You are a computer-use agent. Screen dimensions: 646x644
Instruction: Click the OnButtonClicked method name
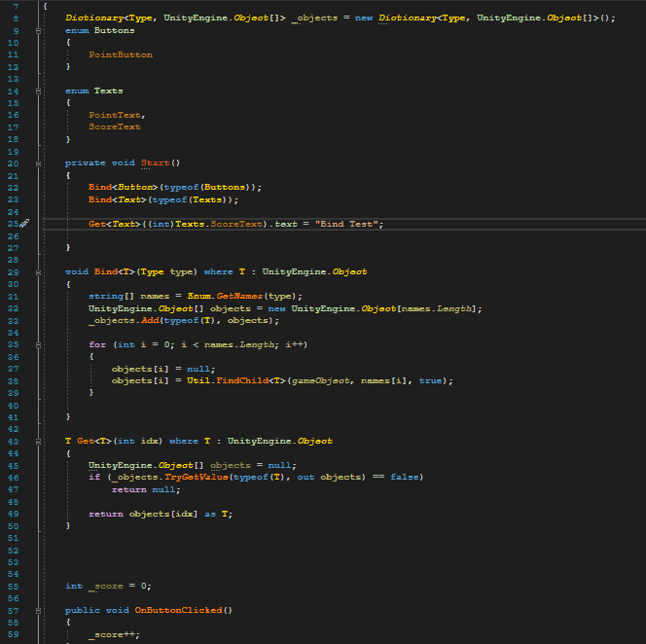(178, 611)
